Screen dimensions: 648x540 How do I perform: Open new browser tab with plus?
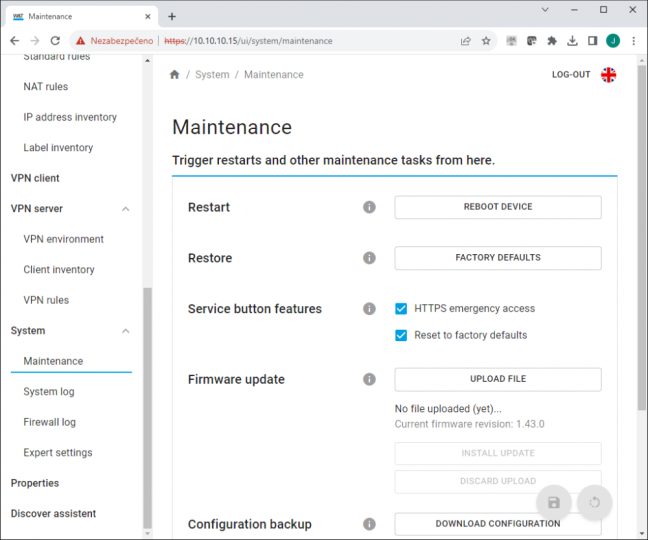(172, 17)
